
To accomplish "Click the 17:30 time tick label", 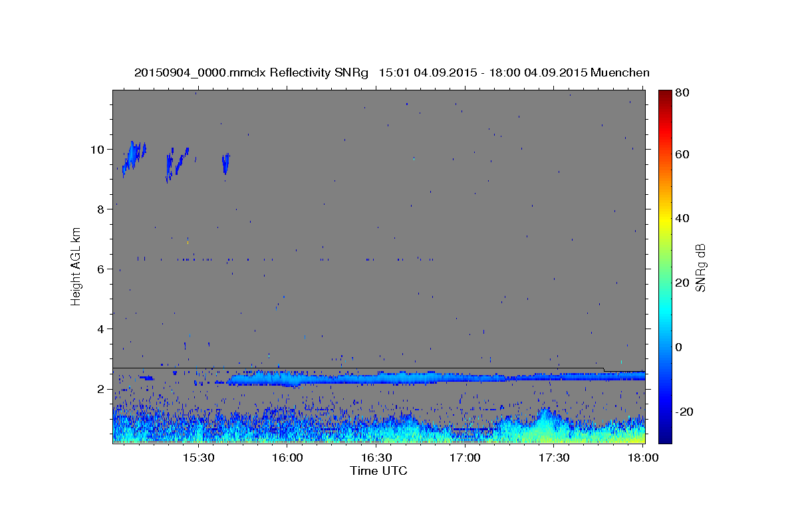I will pyautogui.click(x=554, y=458).
